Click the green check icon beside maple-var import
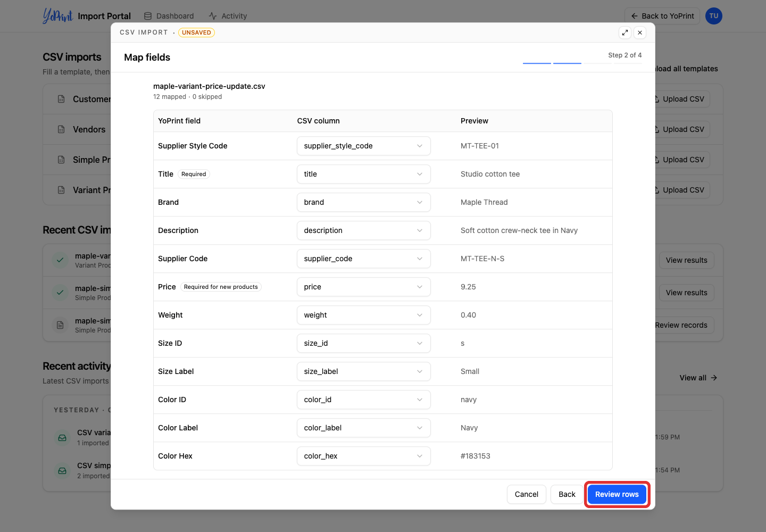The width and height of the screenshot is (766, 532). click(60, 260)
